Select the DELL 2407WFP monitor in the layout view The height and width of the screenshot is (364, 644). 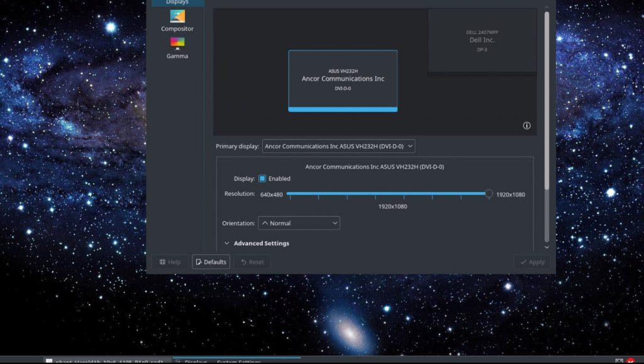coord(482,40)
